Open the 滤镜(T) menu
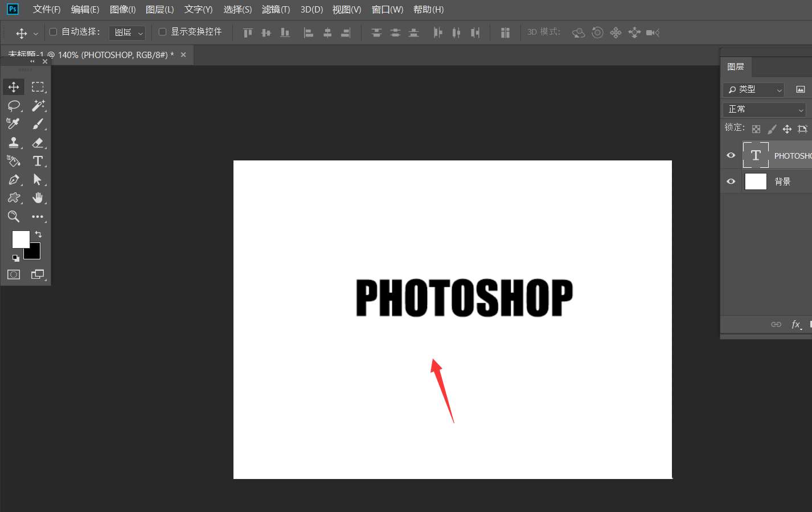 276,10
